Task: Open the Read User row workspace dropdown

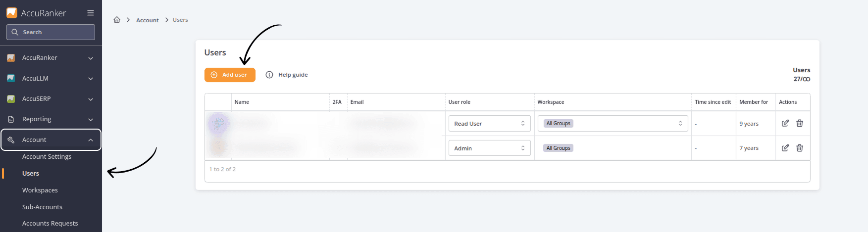Action: [613, 123]
